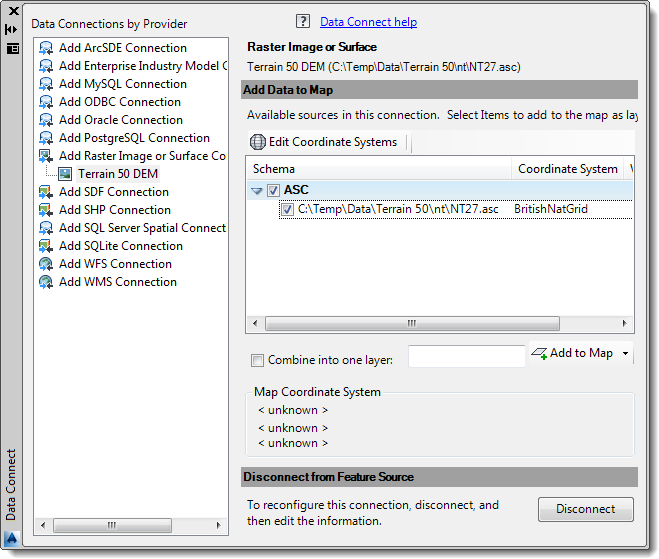This screenshot has height=559, width=659.
Task: Enable Combine into one layer checkbox
Action: point(257,361)
